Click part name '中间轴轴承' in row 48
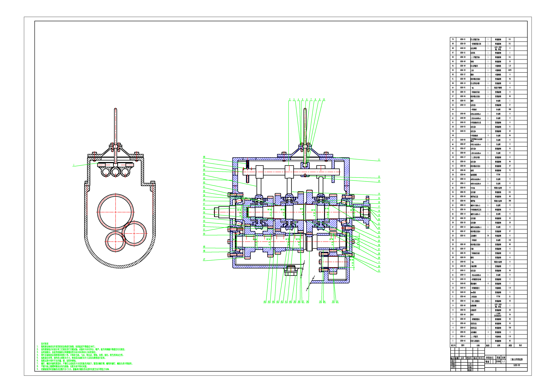The width and height of the screenshot is (555, 392). click(474, 136)
